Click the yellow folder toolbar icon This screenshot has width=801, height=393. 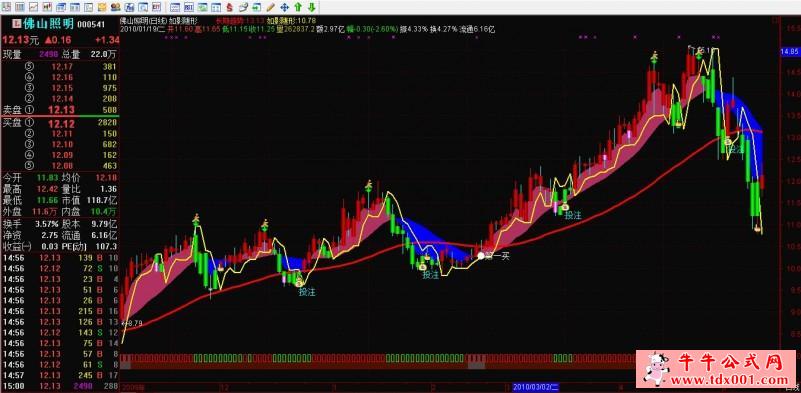coord(102,7)
